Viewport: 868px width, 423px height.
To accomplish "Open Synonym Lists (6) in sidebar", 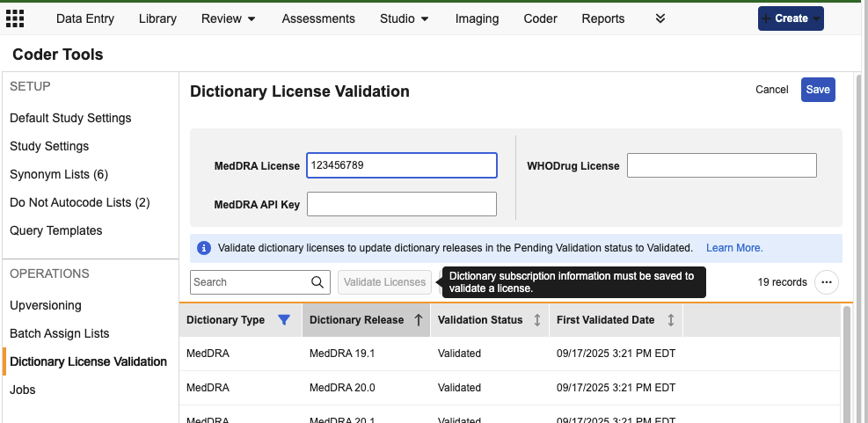I will (x=59, y=174).
